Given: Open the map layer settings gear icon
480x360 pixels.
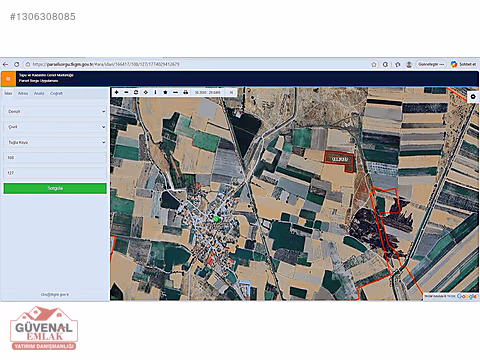Looking at the screenshot, I should click(473, 97).
